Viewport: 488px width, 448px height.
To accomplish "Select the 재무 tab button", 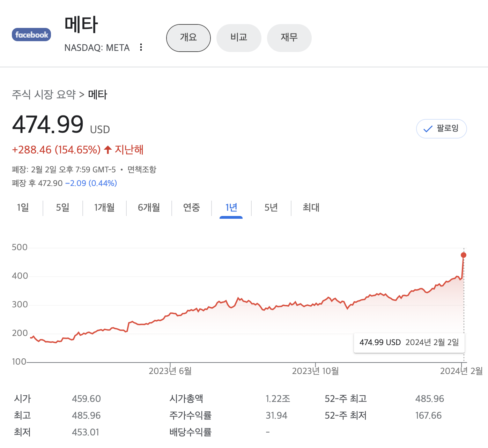I will (289, 38).
